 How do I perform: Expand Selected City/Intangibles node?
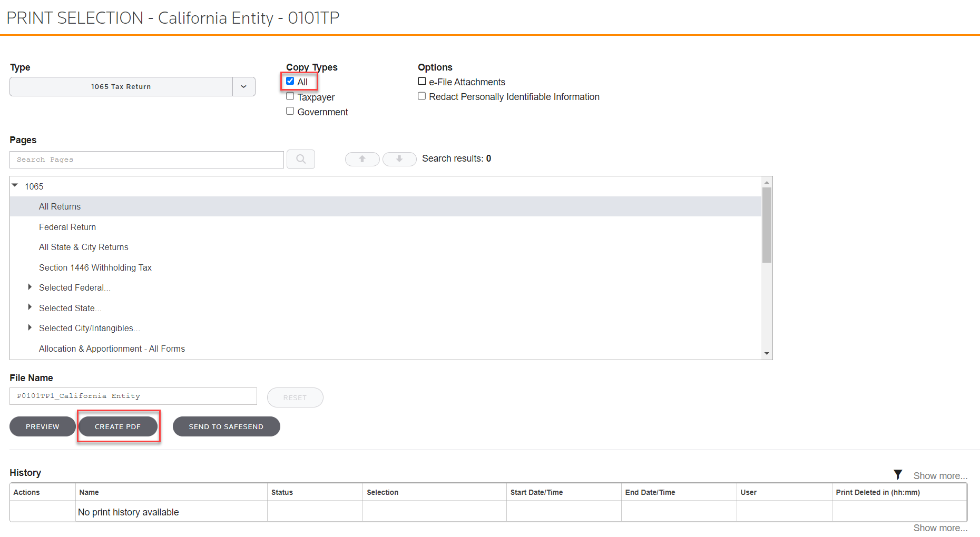tap(30, 327)
